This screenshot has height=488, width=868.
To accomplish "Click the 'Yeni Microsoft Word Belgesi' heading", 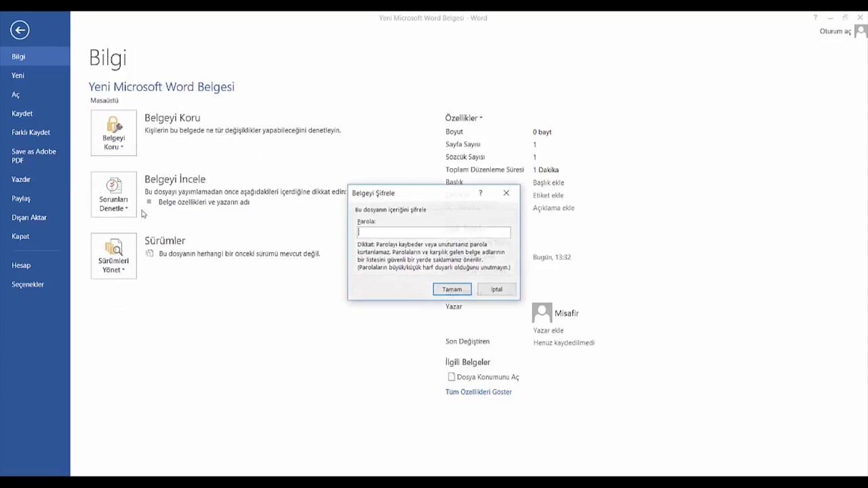I will tap(161, 87).
